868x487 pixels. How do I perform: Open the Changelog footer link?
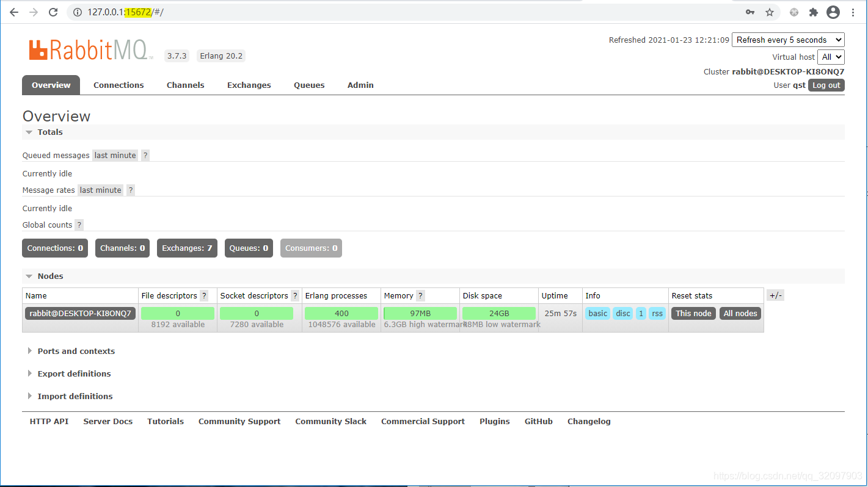(589, 422)
